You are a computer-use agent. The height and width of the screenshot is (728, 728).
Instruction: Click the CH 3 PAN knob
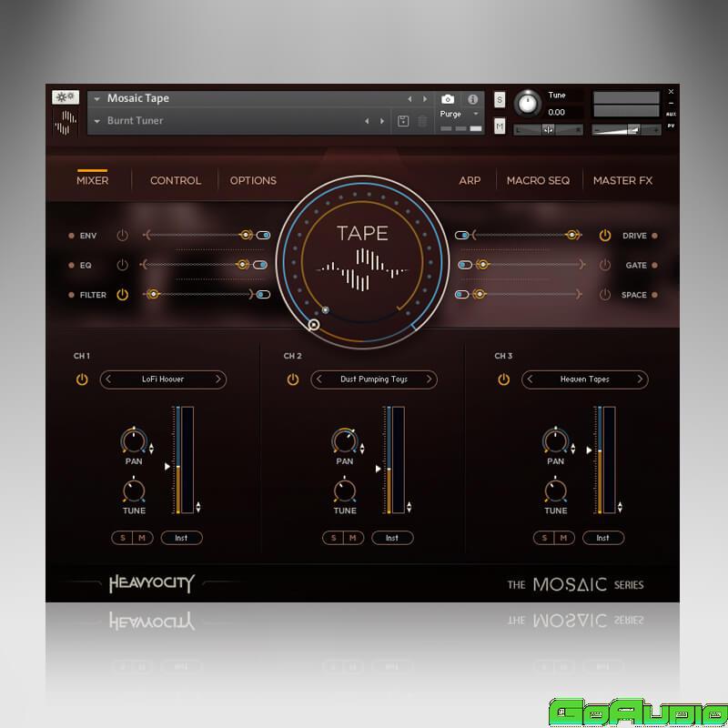click(555, 440)
